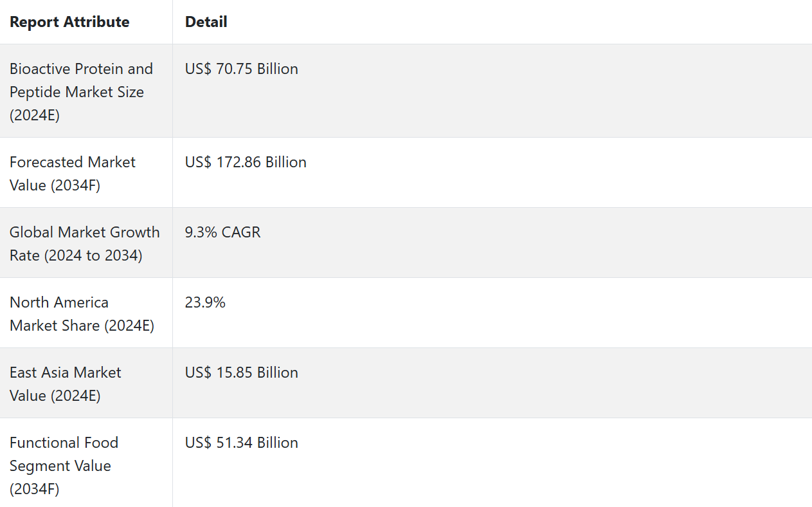
Task: Click the US$ 172.86 Billion value
Action: 246,162
